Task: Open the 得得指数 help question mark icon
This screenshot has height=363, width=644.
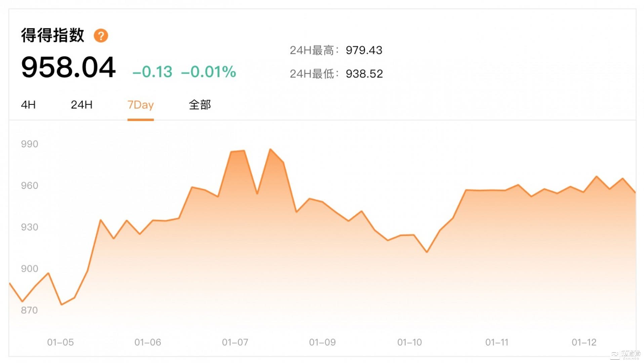Action: click(x=102, y=35)
